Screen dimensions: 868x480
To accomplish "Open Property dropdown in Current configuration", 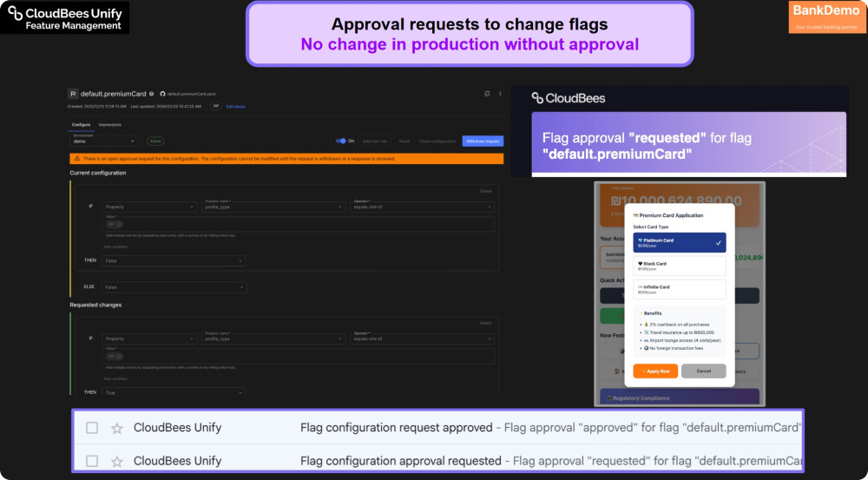I will tap(149, 207).
